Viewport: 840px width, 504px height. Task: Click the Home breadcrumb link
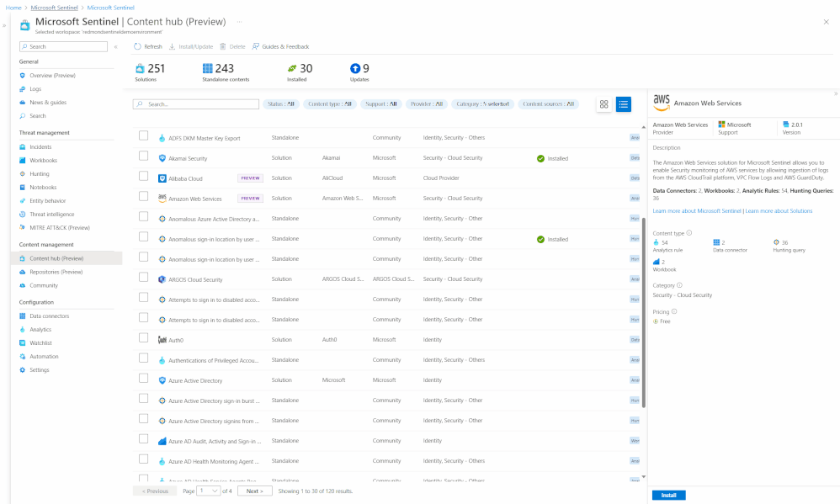[x=13, y=8]
